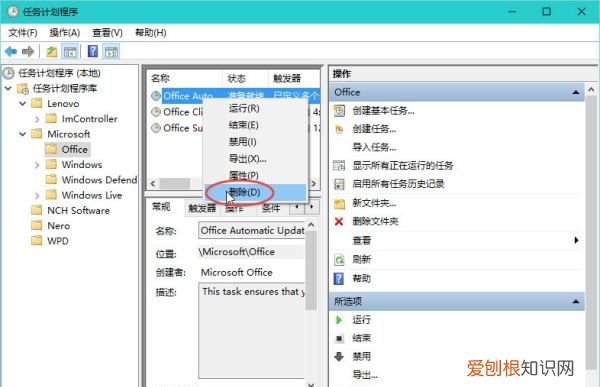Screen dimensions: 600x387
Task: Choose 运行(R) from the context menu
Action: [x=255, y=108]
